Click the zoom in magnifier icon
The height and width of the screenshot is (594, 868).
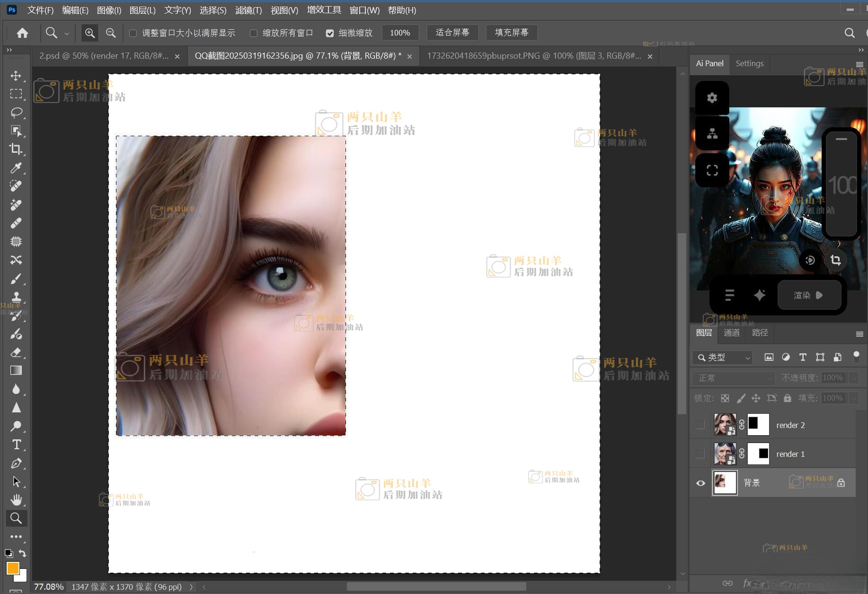coord(89,33)
